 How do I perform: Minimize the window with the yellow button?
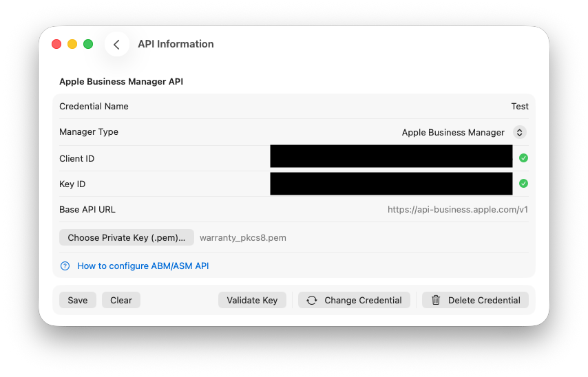(x=72, y=44)
